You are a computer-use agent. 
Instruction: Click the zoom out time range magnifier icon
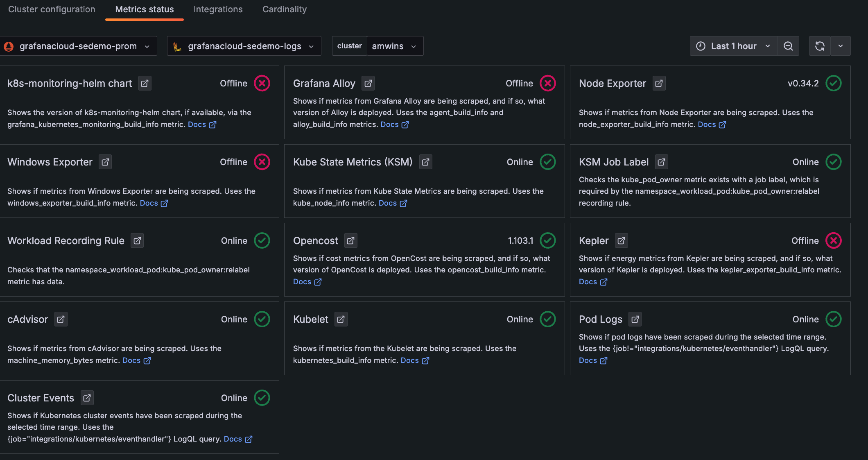[x=788, y=46]
